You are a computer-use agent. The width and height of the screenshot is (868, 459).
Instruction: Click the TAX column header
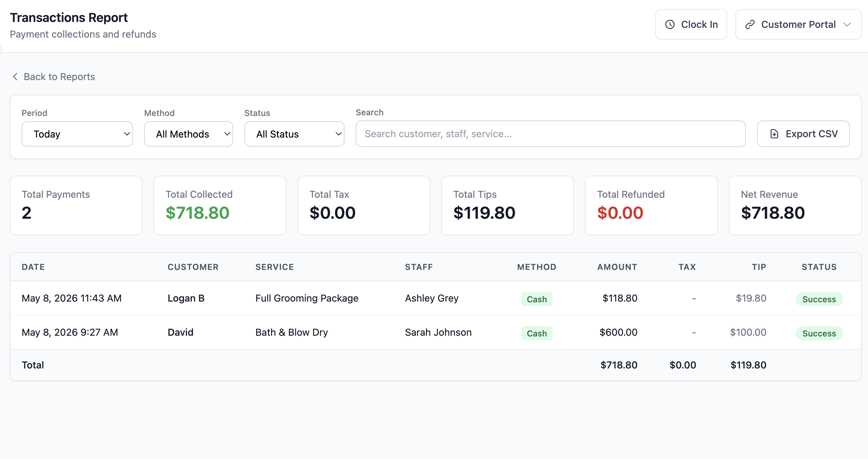pyautogui.click(x=687, y=267)
